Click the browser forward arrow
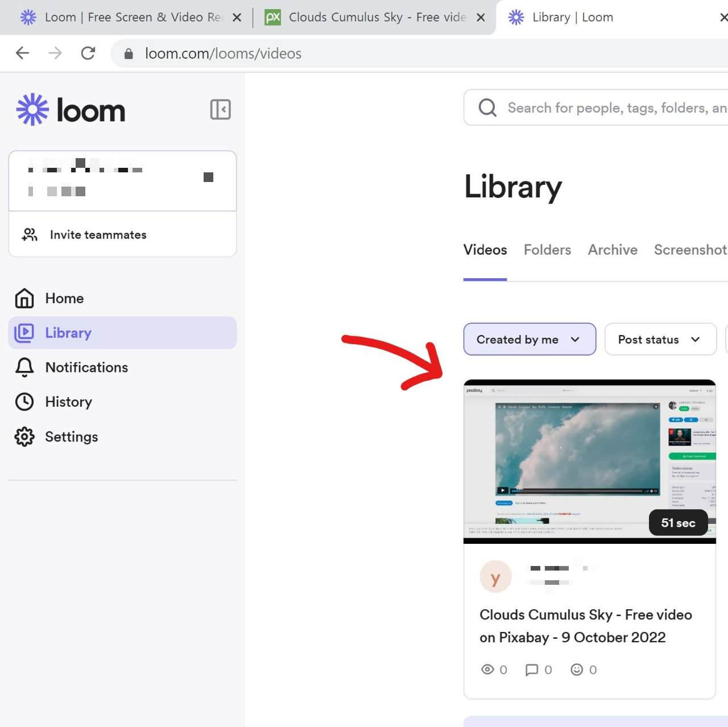This screenshot has height=727, width=728. pos(55,53)
